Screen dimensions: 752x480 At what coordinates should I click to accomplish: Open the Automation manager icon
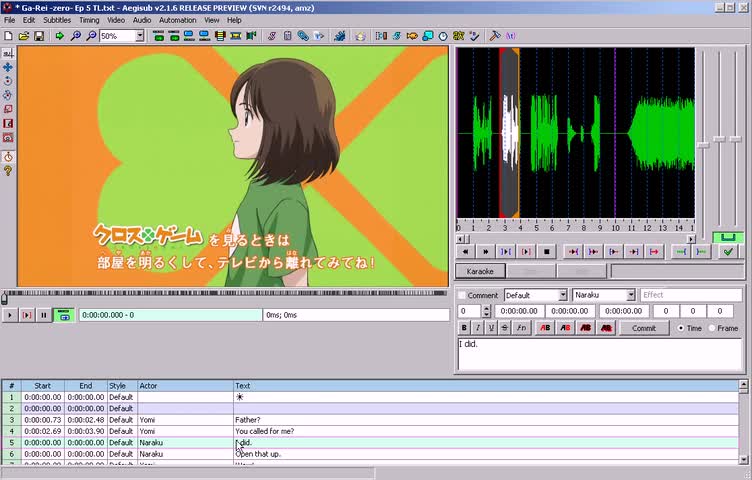(340, 36)
